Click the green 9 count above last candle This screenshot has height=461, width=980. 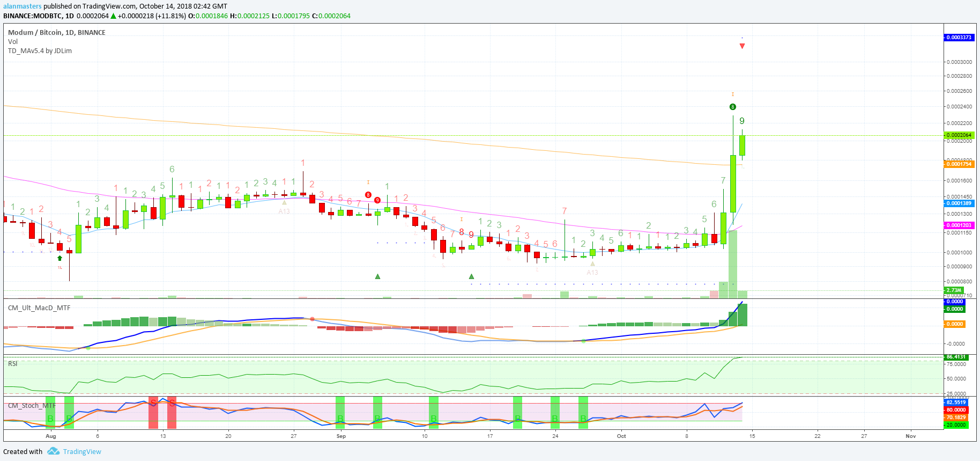point(742,121)
